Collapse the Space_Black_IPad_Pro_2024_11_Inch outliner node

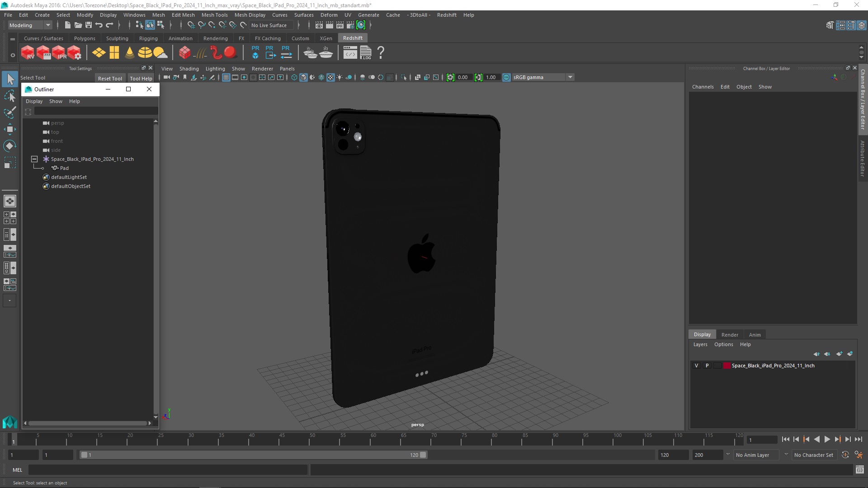click(34, 159)
